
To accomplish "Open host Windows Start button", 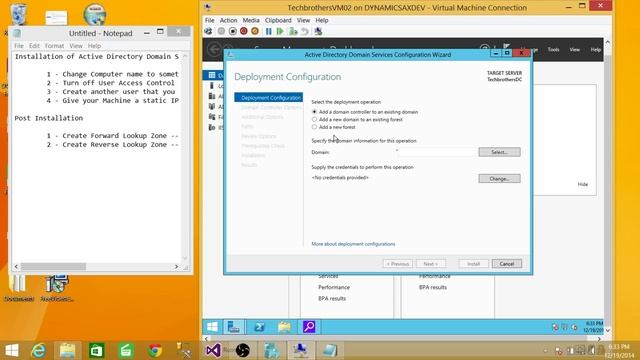I will 11,350.
